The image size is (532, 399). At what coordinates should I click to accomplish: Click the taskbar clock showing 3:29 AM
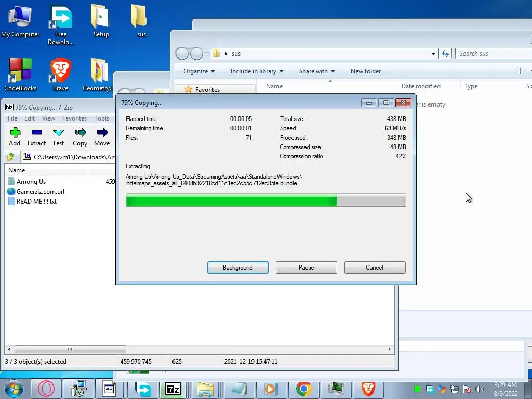(506, 389)
